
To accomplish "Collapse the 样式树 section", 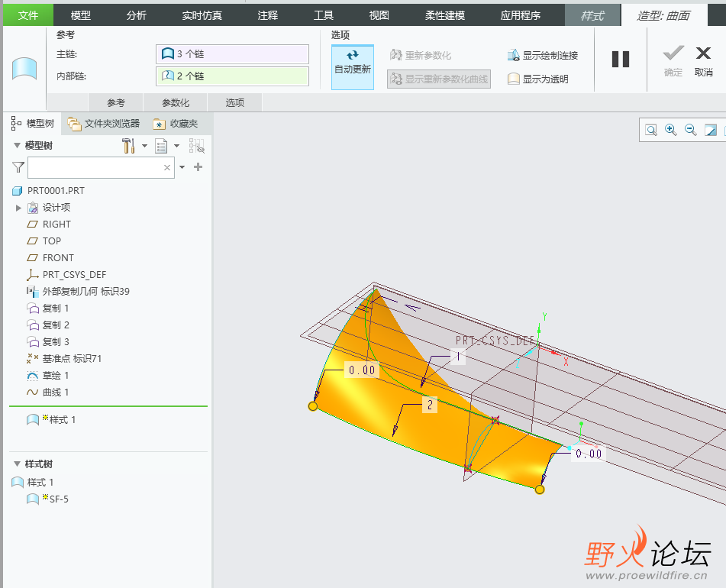I will [17, 464].
